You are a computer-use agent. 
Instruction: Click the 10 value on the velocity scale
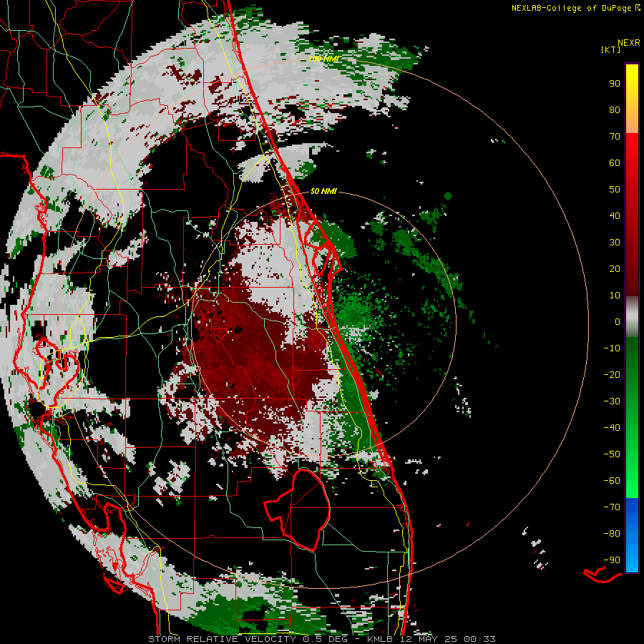615,296
